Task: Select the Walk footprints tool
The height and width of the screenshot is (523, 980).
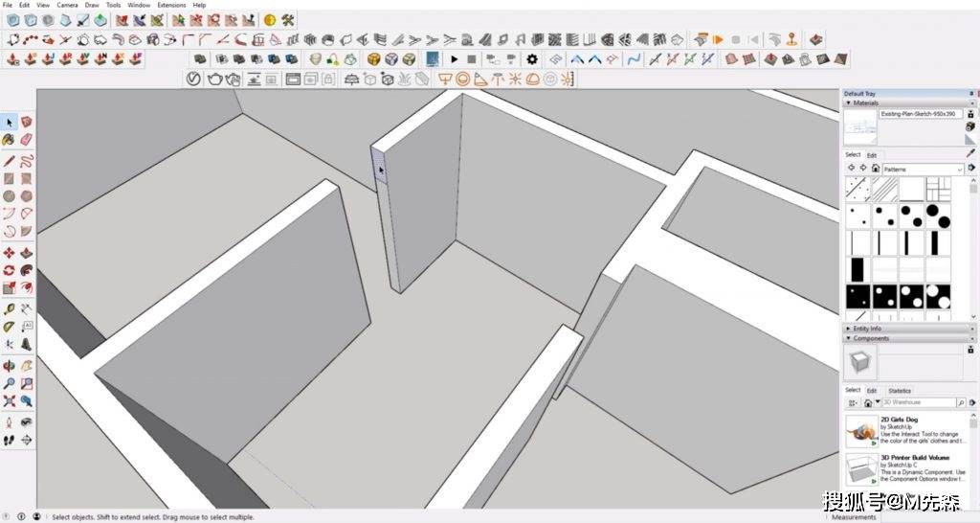Action: 10,441
